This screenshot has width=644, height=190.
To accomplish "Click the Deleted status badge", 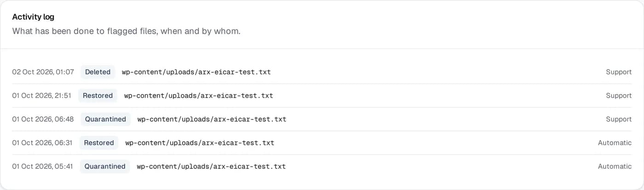I will (x=98, y=72).
